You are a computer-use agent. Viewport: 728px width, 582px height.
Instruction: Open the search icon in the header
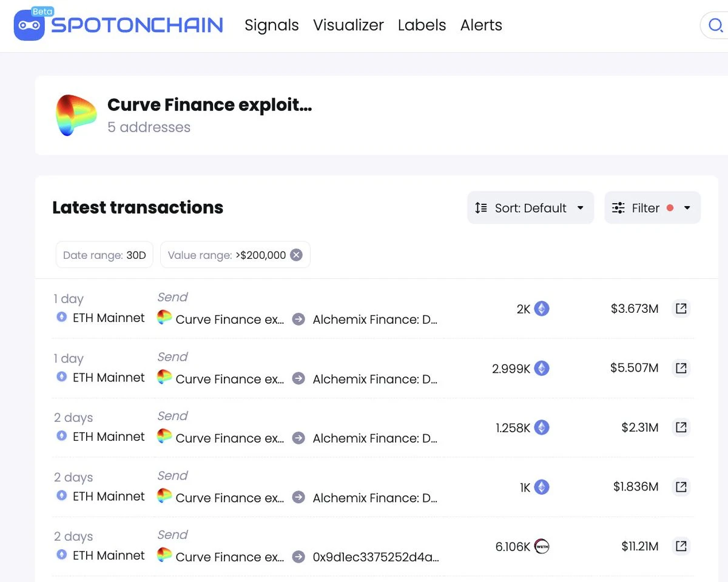point(715,25)
